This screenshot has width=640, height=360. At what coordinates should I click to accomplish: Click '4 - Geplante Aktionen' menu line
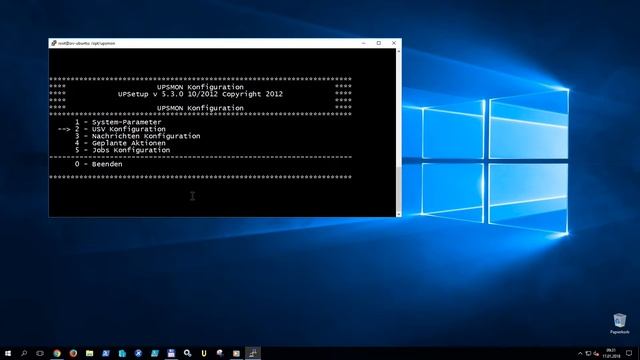coord(120,143)
